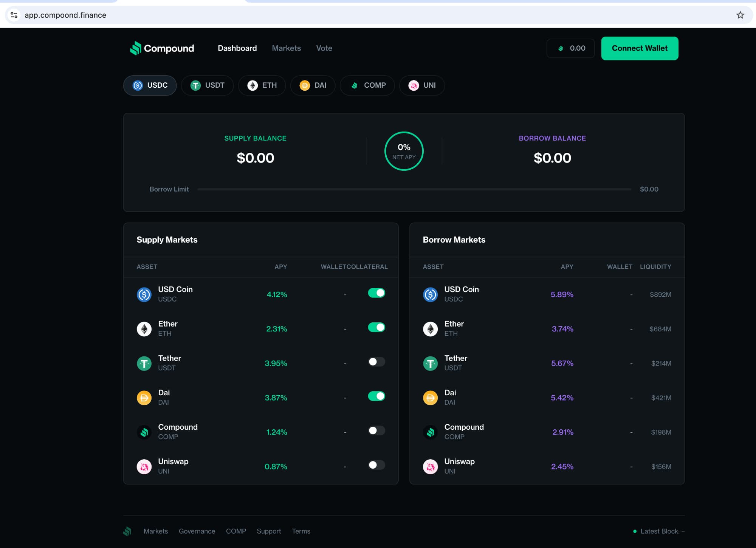The width and height of the screenshot is (756, 548).
Task: Enable Tether collateral toggle
Action: pyautogui.click(x=376, y=362)
